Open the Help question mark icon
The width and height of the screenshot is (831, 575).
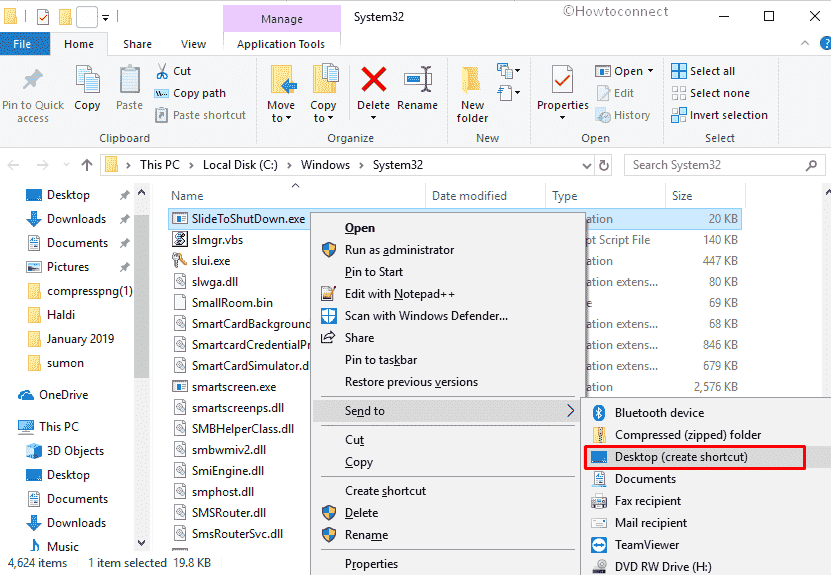[825, 43]
